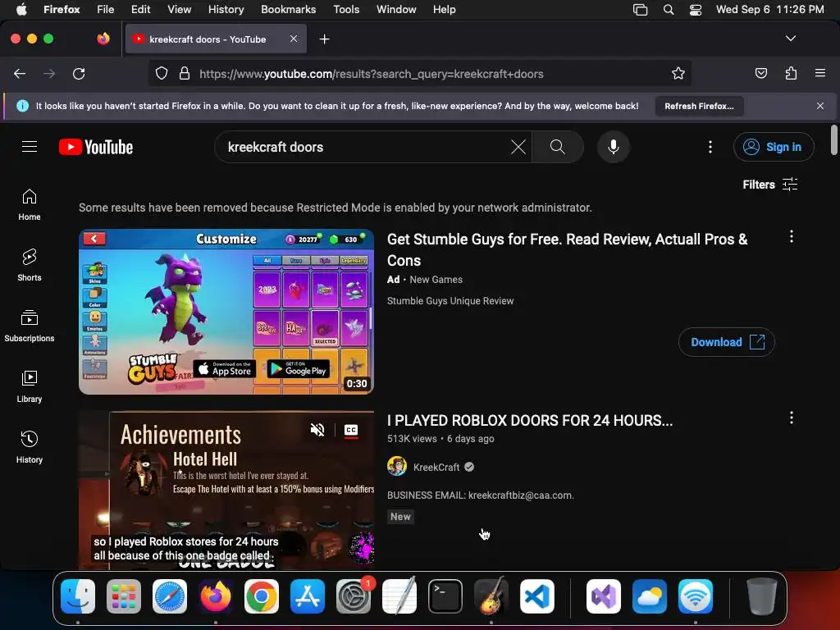Expand the list all tabs chevron

[791, 39]
